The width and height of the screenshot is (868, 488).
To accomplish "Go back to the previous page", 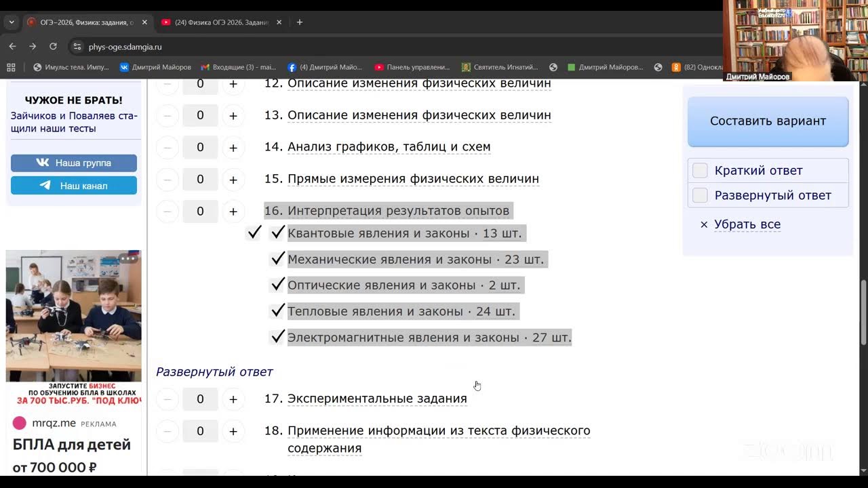I will click(12, 47).
